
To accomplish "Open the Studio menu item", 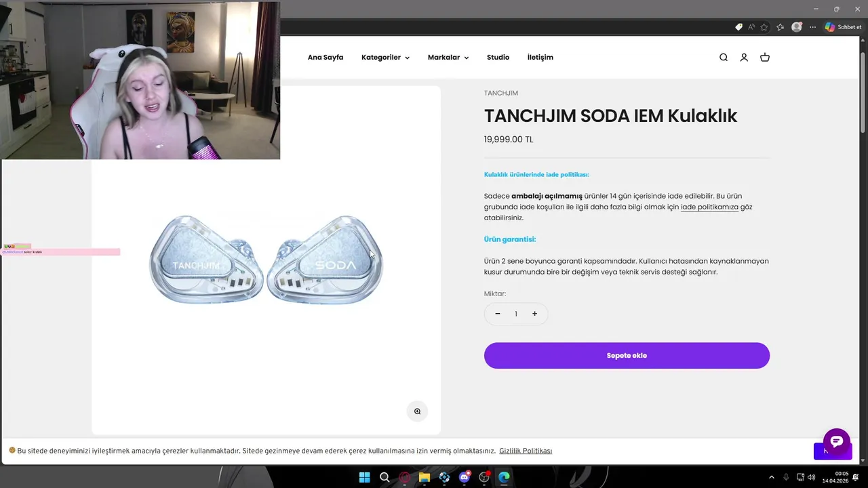I will 498,58.
